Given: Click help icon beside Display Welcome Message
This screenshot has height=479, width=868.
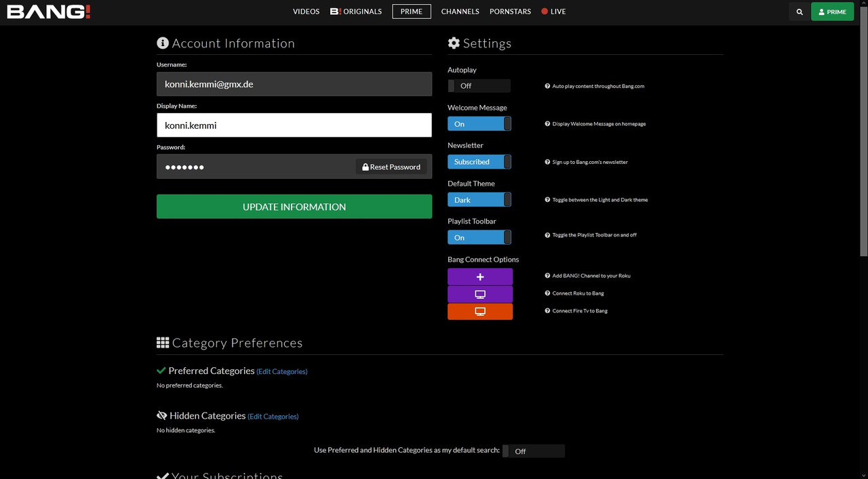Looking at the screenshot, I should (x=547, y=124).
